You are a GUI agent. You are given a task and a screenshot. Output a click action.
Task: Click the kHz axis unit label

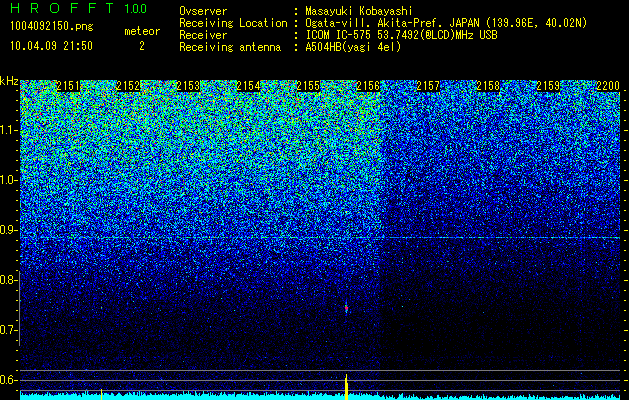point(9,81)
